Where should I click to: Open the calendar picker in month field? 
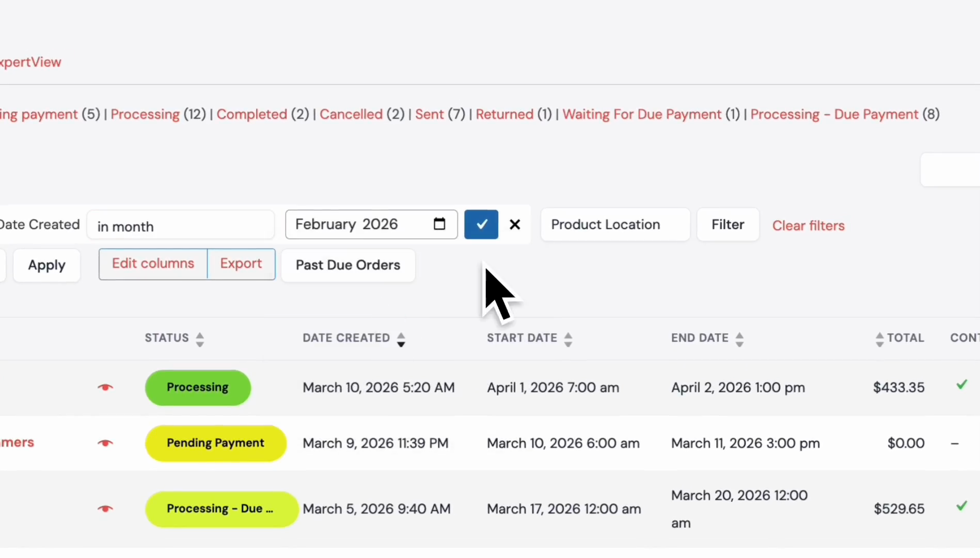click(439, 224)
